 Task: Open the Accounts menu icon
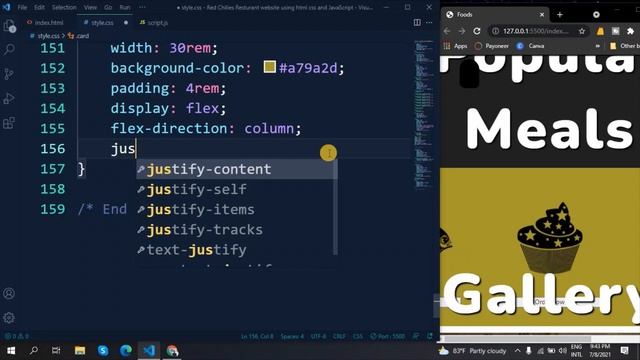[9, 293]
